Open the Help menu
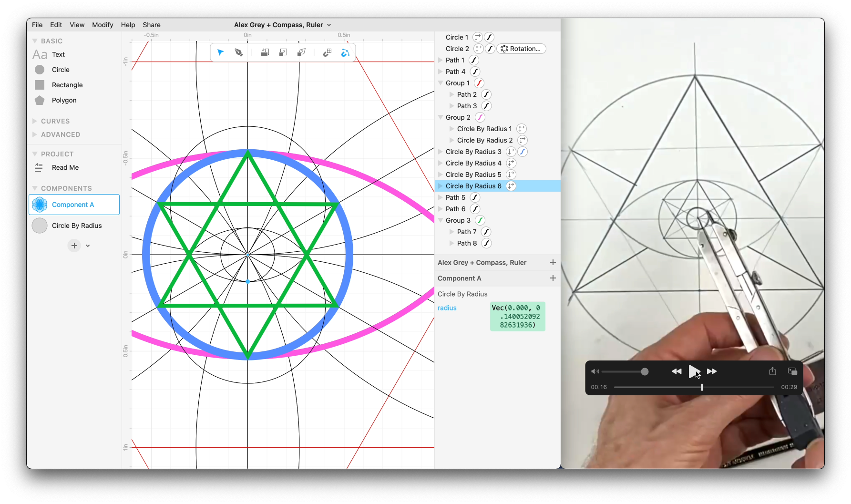This screenshot has height=504, width=851. pos(128,25)
